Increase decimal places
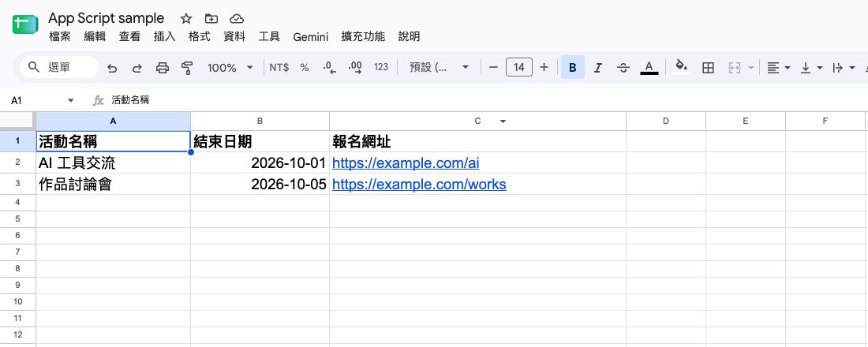The height and width of the screenshot is (347, 868). 355,68
